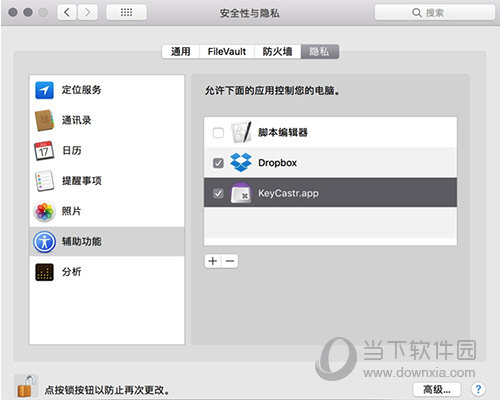Toggle the KeyCastr.app checkbox

[x=218, y=193]
